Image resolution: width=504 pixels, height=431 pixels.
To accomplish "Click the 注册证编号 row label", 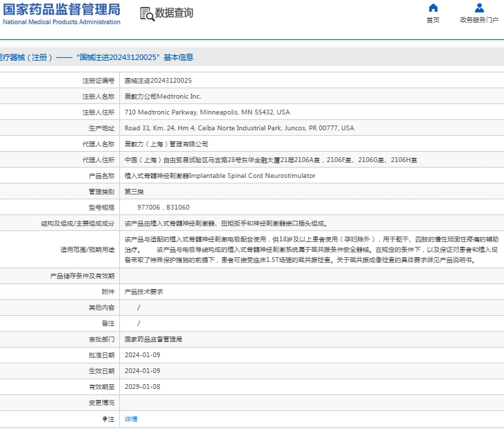I will (99, 81).
